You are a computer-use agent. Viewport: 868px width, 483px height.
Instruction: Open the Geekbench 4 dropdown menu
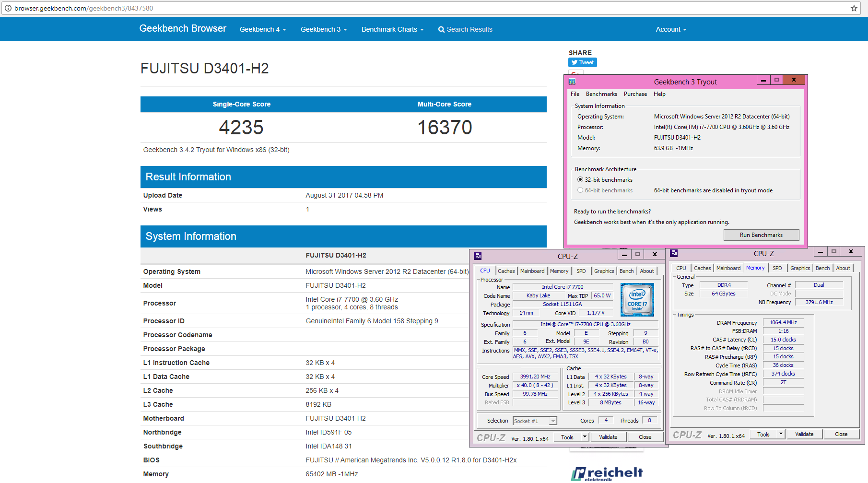click(x=263, y=29)
